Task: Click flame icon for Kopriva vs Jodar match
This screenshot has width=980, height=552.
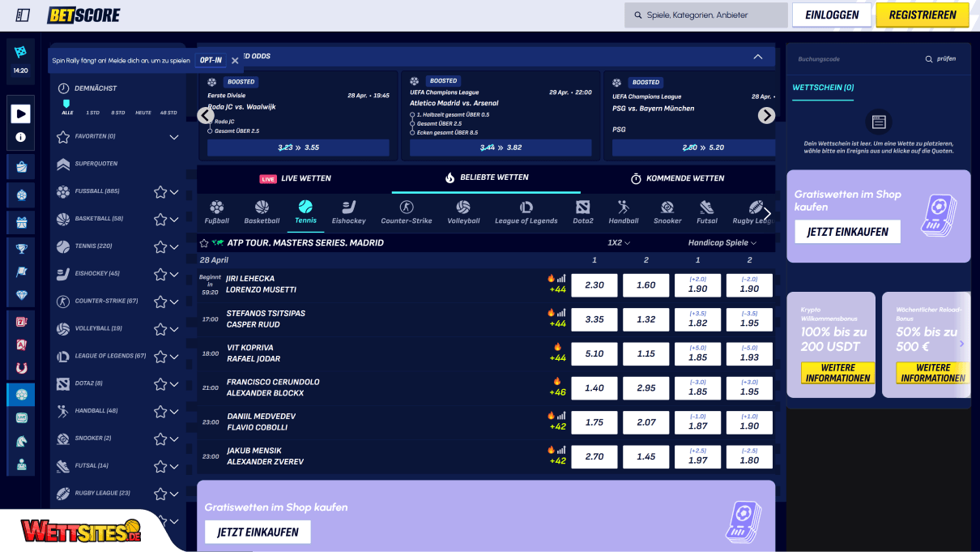Action: coord(557,347)
